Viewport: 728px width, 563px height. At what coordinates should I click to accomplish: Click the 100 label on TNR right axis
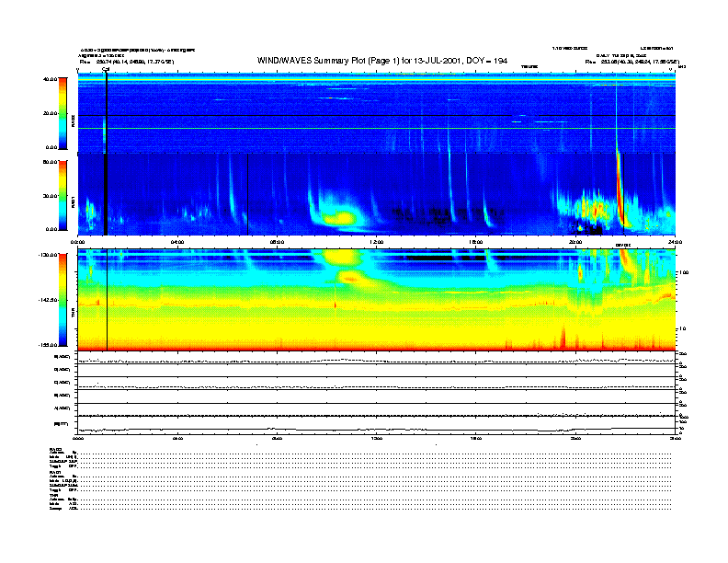683,272
